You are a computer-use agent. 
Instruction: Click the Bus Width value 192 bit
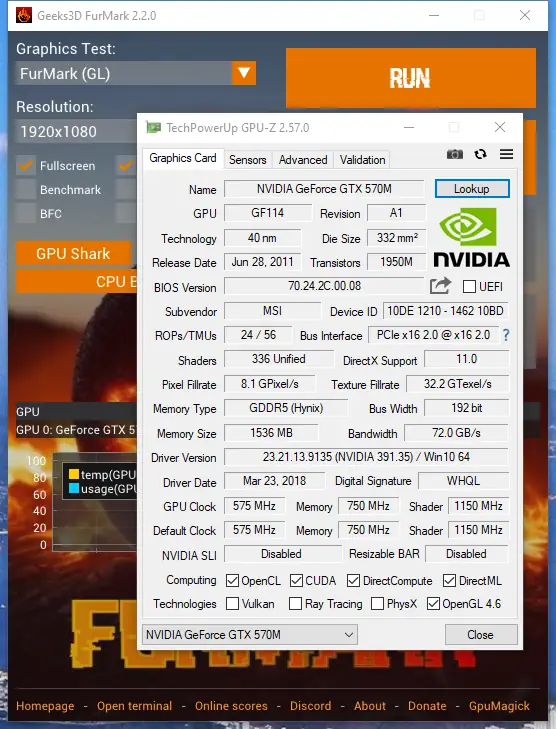point(467,408)
